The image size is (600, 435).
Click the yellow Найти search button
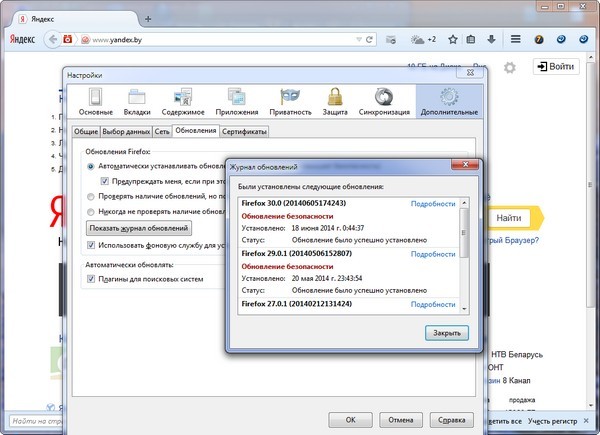[511, 218]
